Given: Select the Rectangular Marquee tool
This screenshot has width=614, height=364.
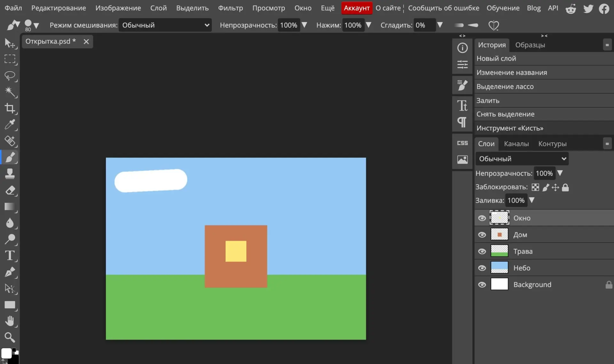Looking at the screenshot, I should [x=10, y=59].
